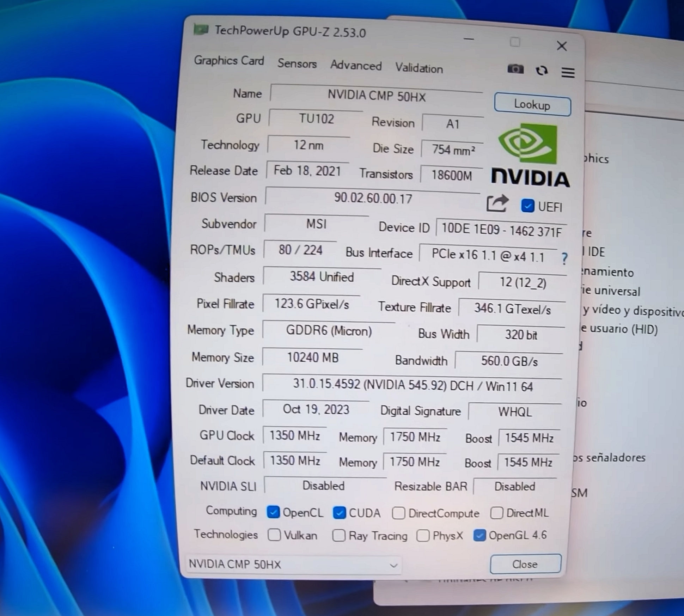684x616 pixels.
Task: Enable the Ray Tracing checkbox
Action: click(x=339, y=535)
